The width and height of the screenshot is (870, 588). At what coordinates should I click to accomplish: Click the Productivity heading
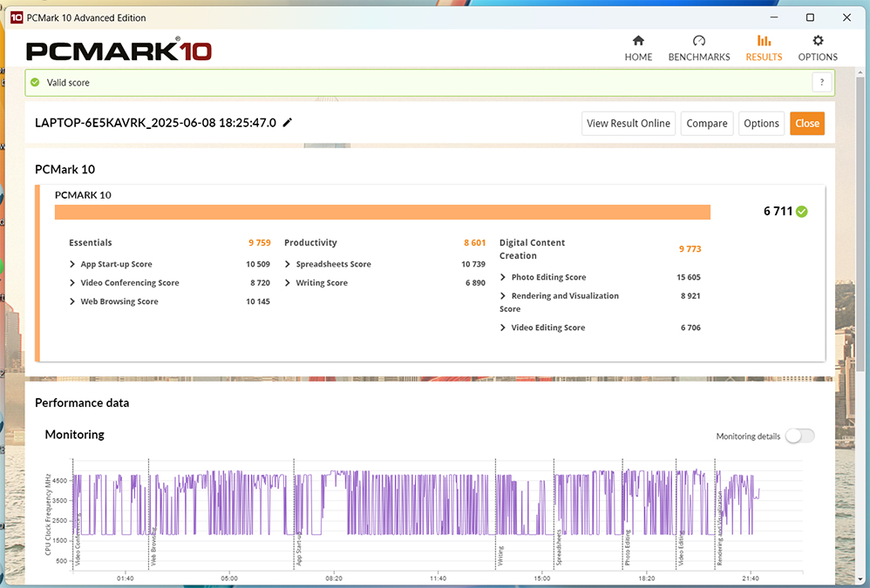310,243
